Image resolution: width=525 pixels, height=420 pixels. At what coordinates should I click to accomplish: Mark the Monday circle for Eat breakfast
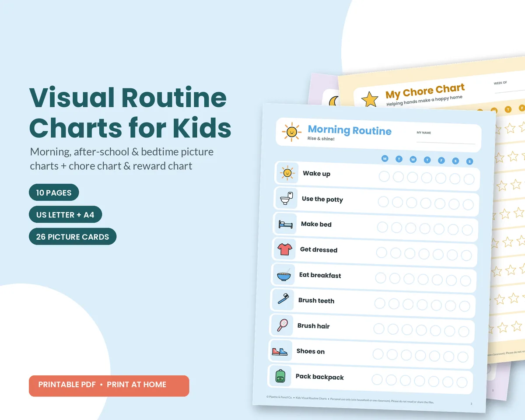(380, 278)
